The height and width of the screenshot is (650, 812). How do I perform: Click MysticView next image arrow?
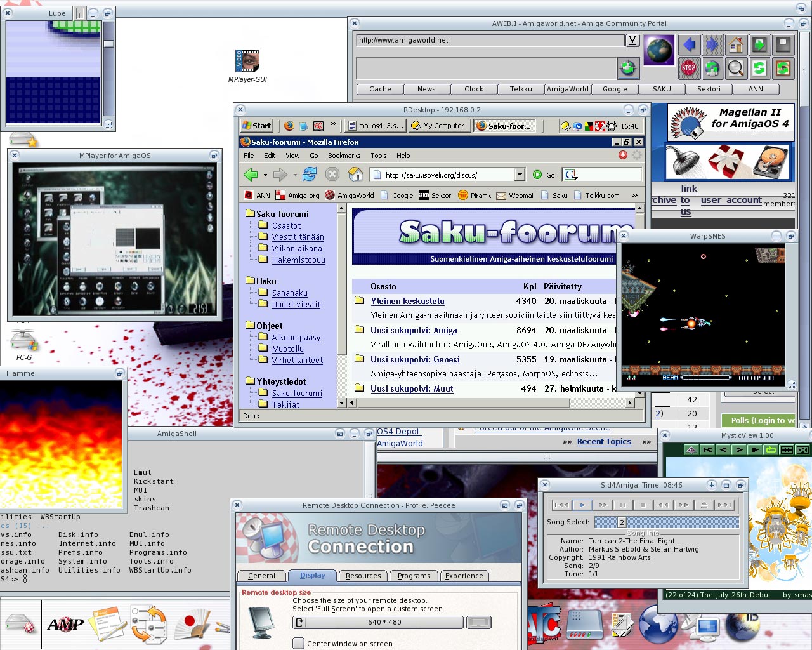coord(739,449)
